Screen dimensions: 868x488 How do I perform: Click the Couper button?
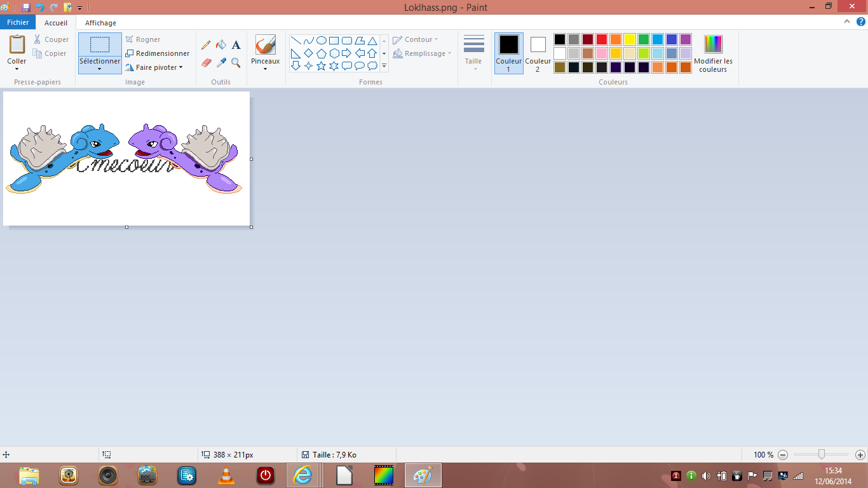pos(51,39)
